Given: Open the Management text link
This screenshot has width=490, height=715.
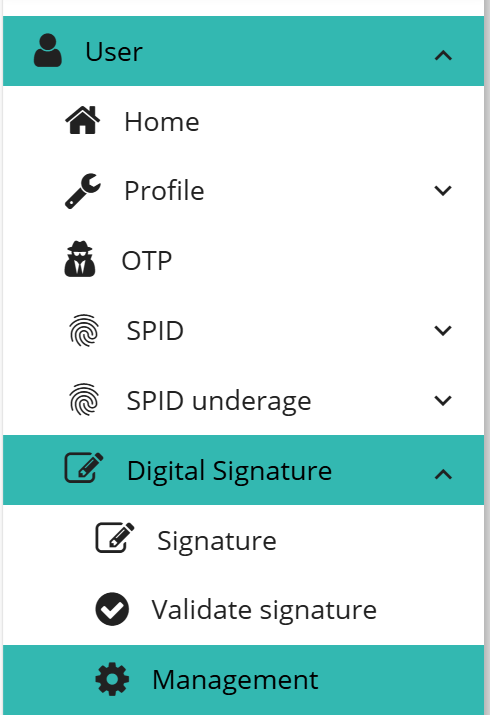Looking at the screenshot, I should 235,680.
